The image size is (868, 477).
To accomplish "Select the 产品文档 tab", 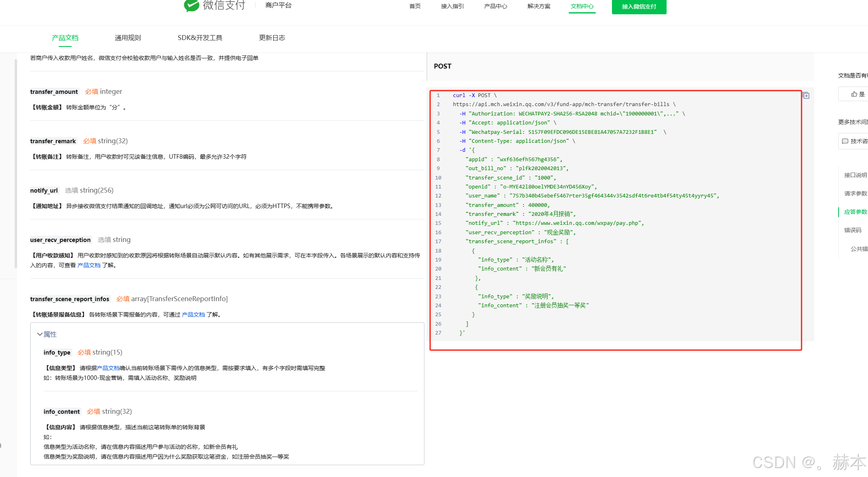I will coord(65,38).
